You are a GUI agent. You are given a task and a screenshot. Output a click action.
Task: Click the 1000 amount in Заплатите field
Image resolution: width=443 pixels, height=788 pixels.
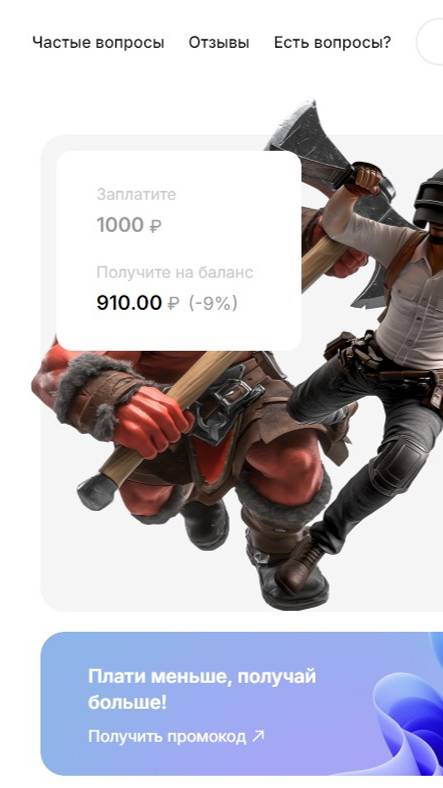coord(120,225)
